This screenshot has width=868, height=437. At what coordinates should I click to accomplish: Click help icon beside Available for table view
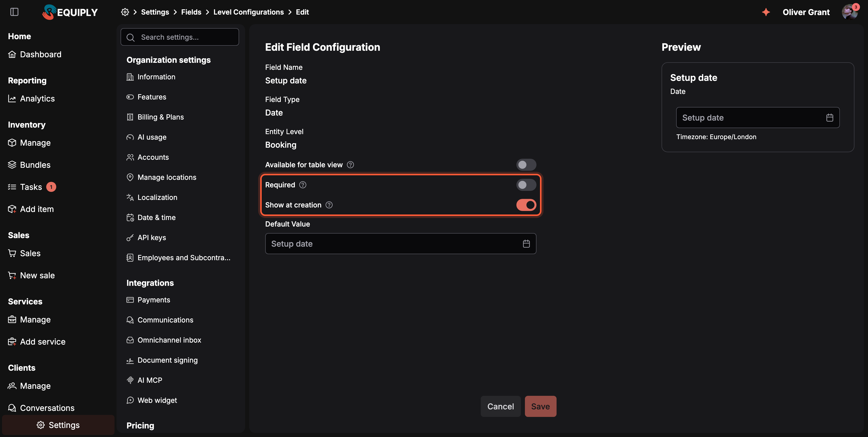[x=350, y=165]
